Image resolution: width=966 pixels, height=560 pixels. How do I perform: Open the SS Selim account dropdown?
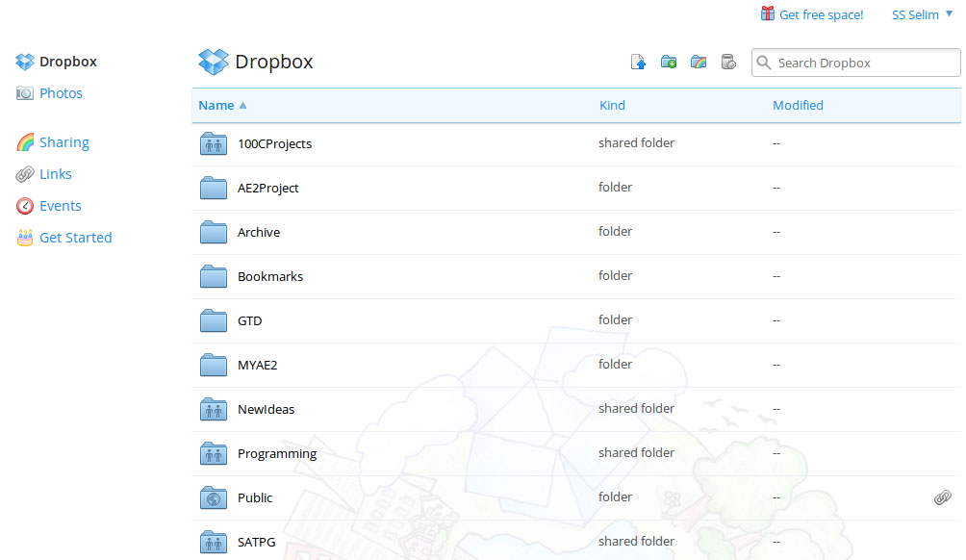point(922,14)
